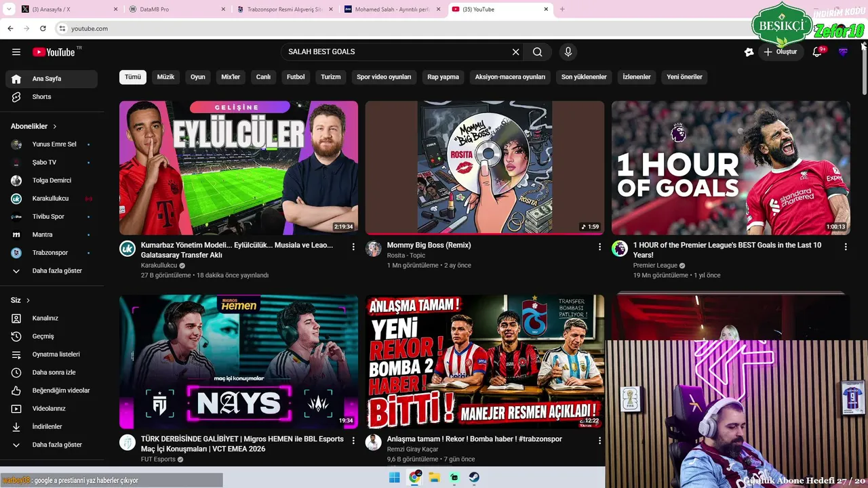Open more options for 1 HOUR Premier League video

click(846, 247)
